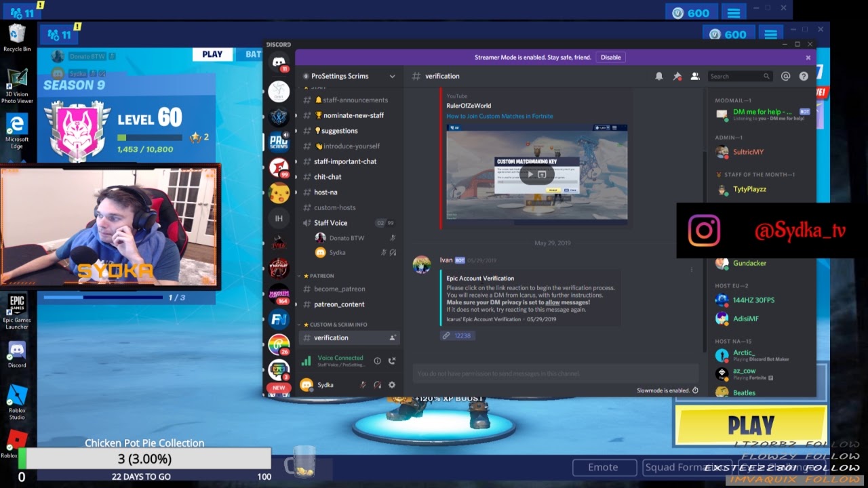Click create invite icon on verification channel
Viewport: 868px width, 488px height.
(x=393, y=338)
